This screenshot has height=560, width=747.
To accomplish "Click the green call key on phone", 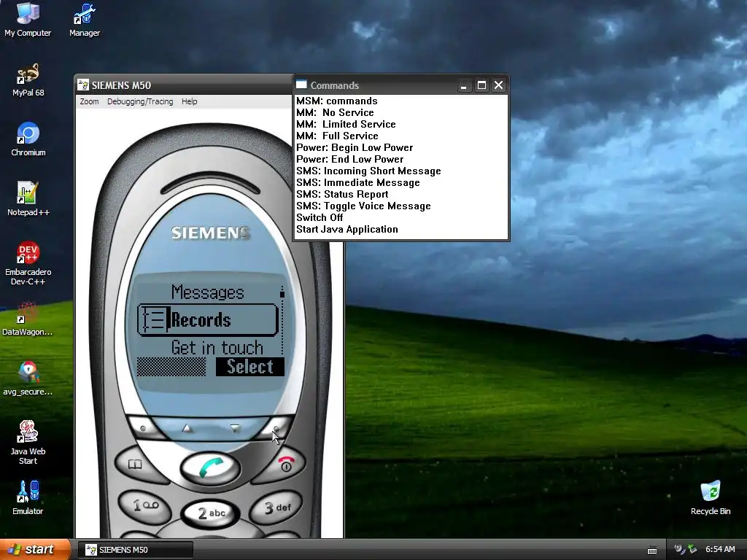I will [210, 467].
